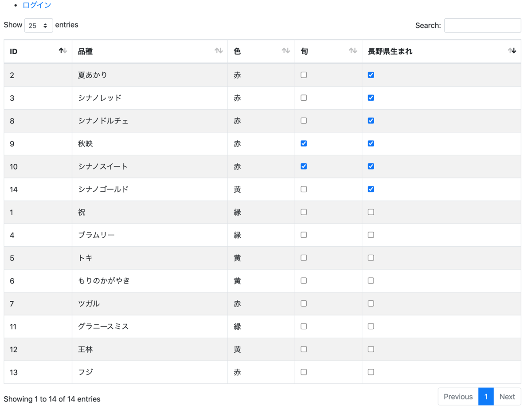Screen dimensions: 532x410
Task: Reverse sorting via the 長野県生まれ sort icon
Action: coord(512,51)
